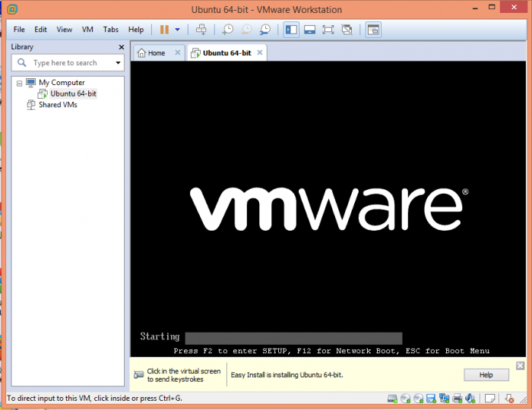Open the message log note icon

pos(489,399)
